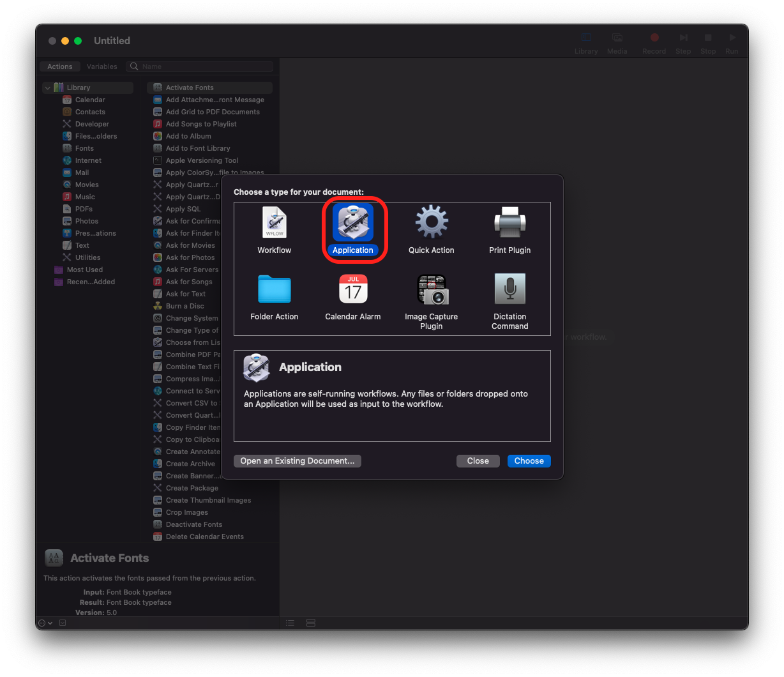Open Media toolbar button
This screenshot has height=677, width=784.
[617, 43]
